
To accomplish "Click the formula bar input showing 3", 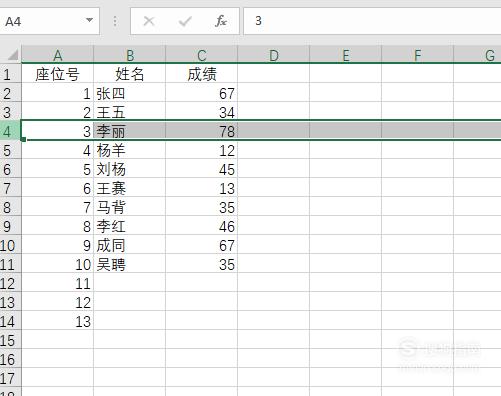I will point(372,21).
